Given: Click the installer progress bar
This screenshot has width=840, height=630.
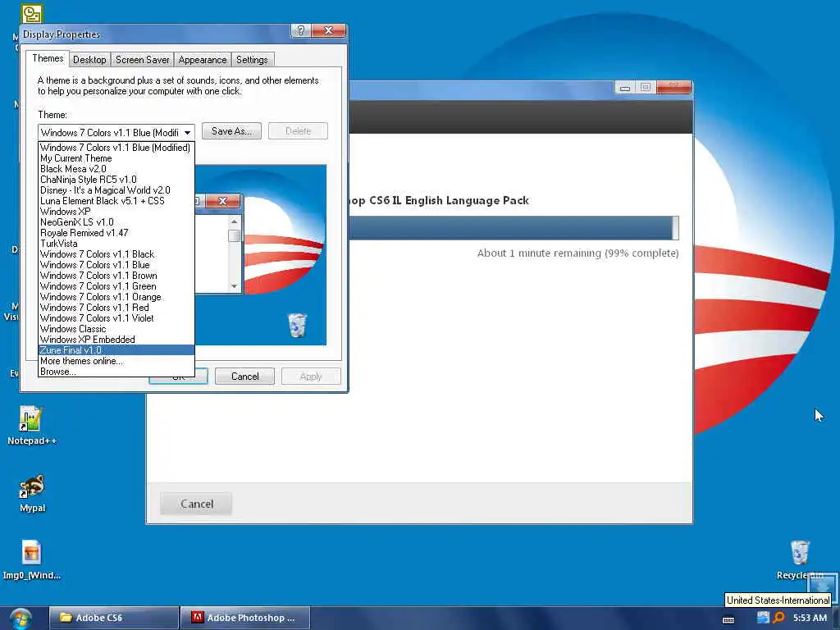Looking at the screenshot, I should 514,228.
